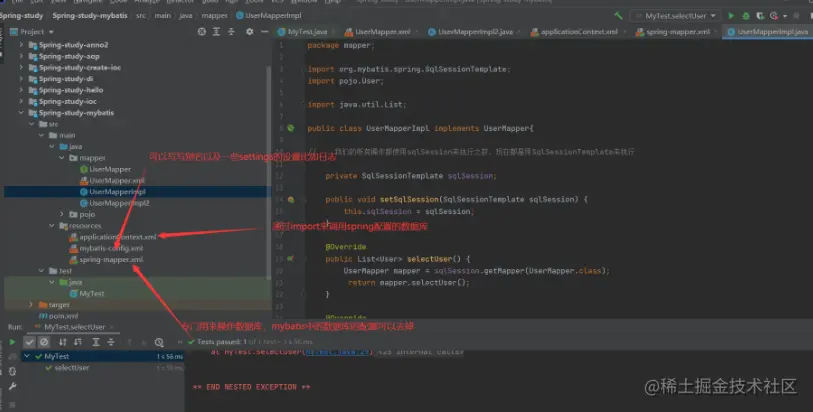813x412 pixels.
Task: Sort tests by duration in the Run panel
Action: coord(78,343)
